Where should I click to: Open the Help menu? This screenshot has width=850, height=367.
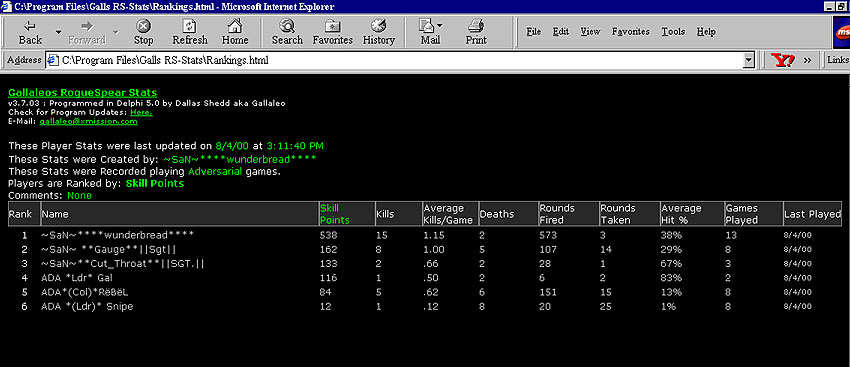click(x=706, y=32)
